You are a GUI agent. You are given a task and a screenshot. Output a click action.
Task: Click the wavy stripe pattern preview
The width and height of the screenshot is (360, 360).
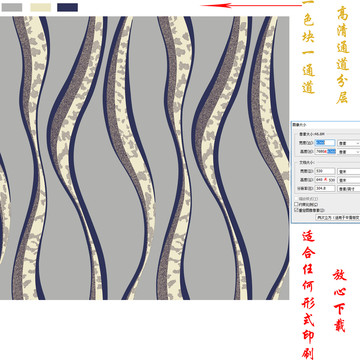point(144,158)
